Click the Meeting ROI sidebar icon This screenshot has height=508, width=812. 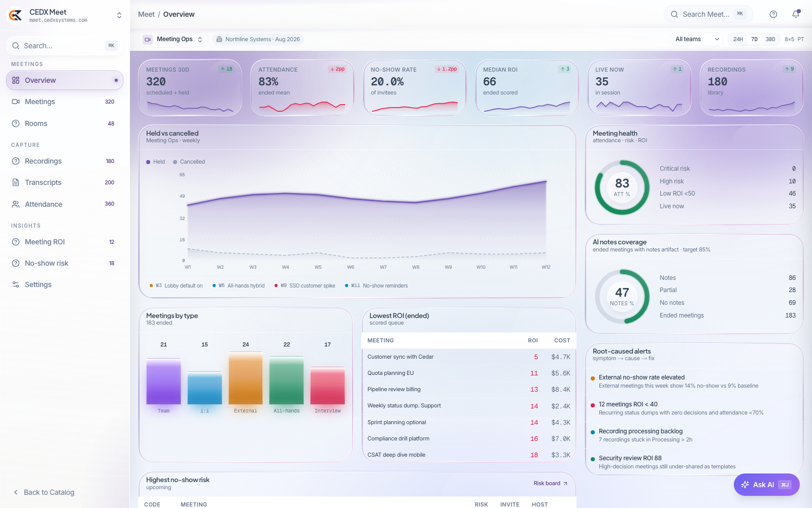point(16,242)
